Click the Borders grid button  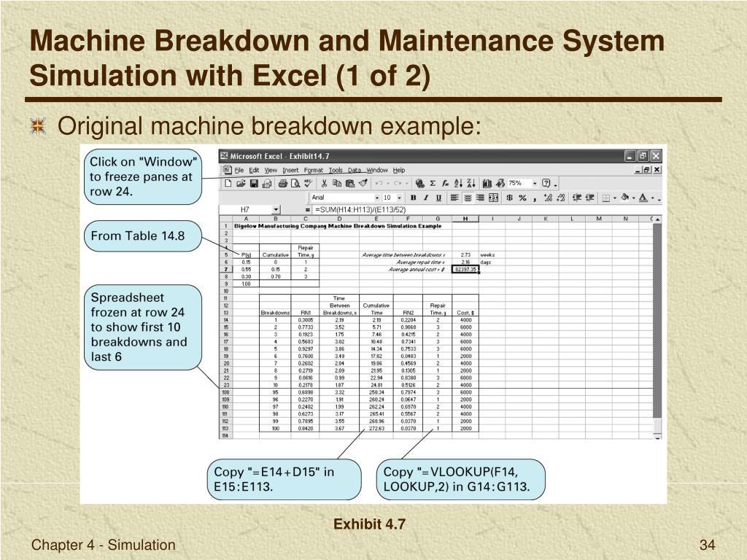(606, 198)
